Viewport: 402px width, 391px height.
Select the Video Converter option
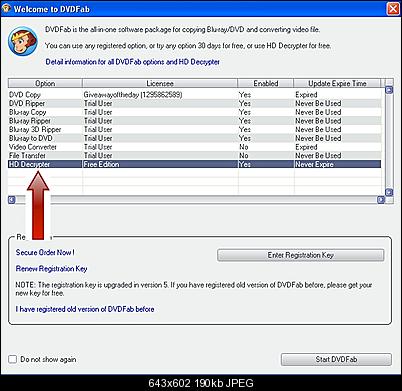194,147
